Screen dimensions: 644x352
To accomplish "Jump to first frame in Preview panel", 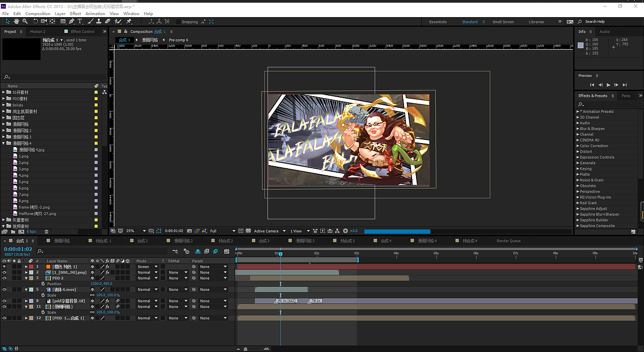I will pos(592,85).
